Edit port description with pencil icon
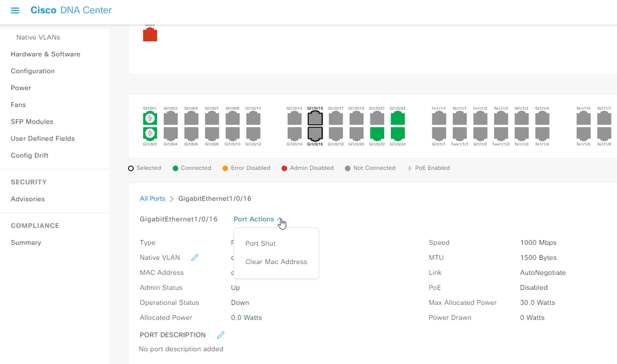 [220, 335]
